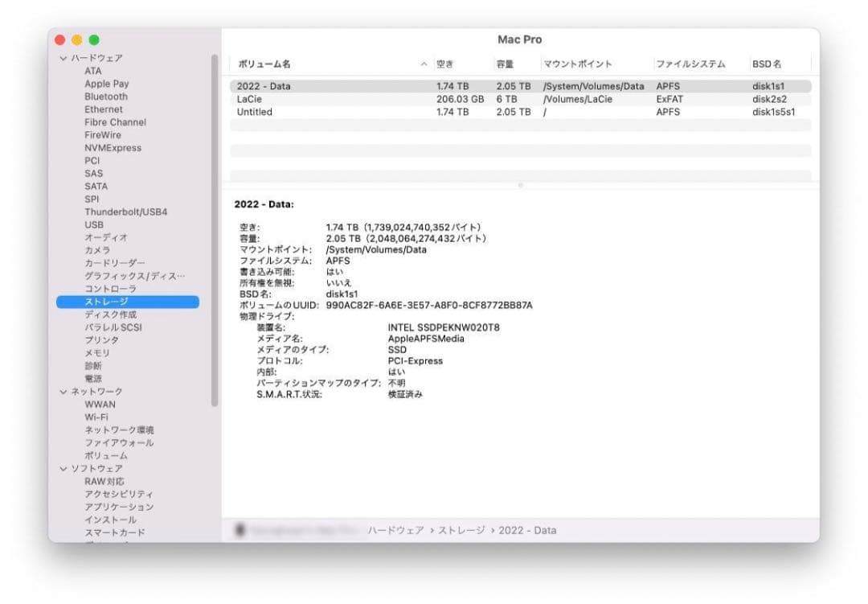
Task: Select Bluetooth in the sidebar
Action: [x=107, y=96]
